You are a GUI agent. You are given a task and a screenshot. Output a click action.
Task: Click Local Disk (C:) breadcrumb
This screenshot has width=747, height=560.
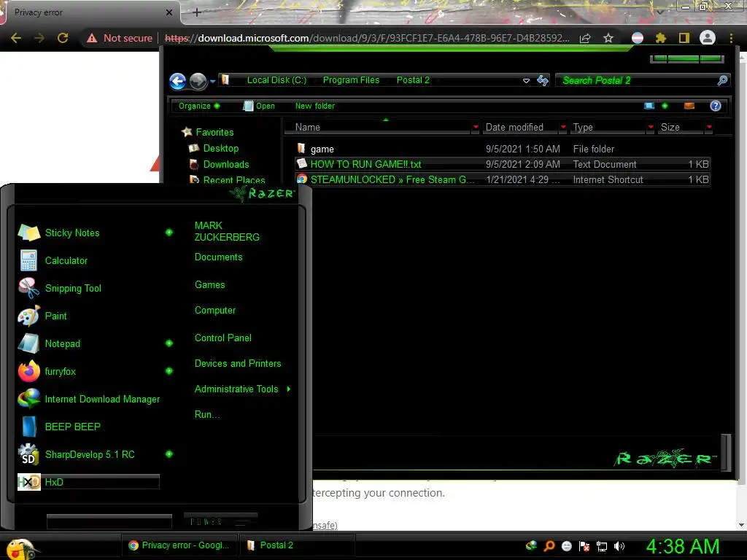pyautogui.click(x=276, y=80)
